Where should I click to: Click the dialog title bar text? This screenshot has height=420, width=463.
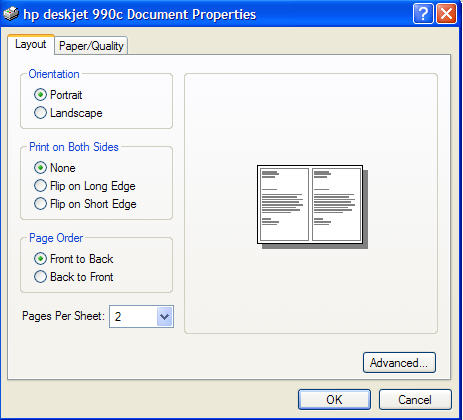click(140, 14)
